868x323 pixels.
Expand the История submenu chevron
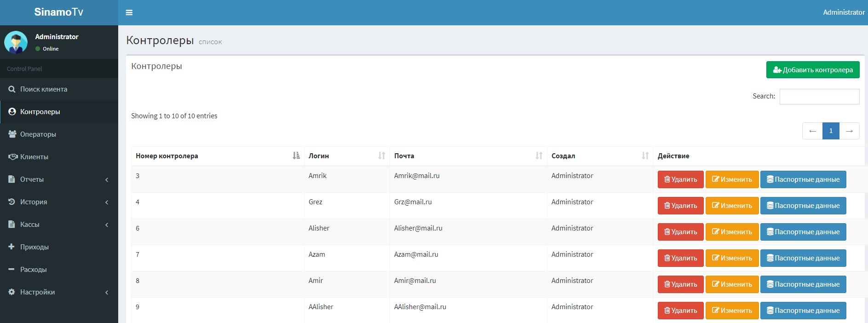click(x=107, y=202)
